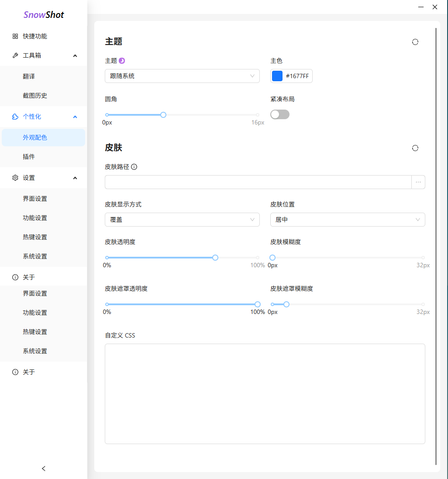This screenshot has height=479, width=448.
Task: Collapse the 工具箱 menu group chevron
Action: (75, 55)
